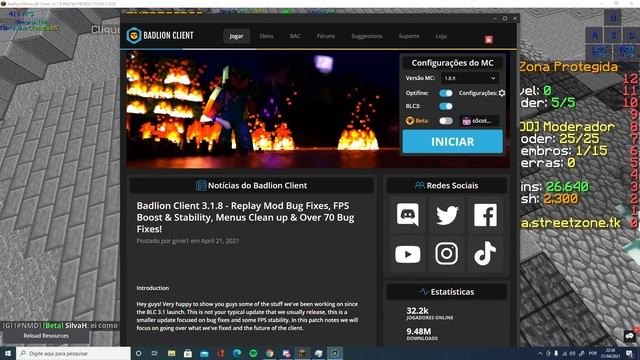The height and width of the screenshot is (360, 640).
Task: Click Reload Resources button in game
Action: [x=46, y=336]
